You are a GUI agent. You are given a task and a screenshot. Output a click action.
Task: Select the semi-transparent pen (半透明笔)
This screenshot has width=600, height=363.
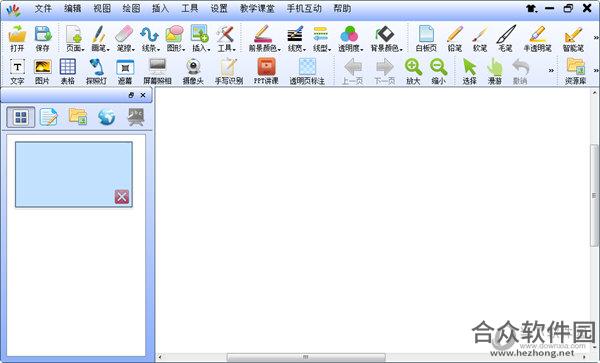click(537, 37)
